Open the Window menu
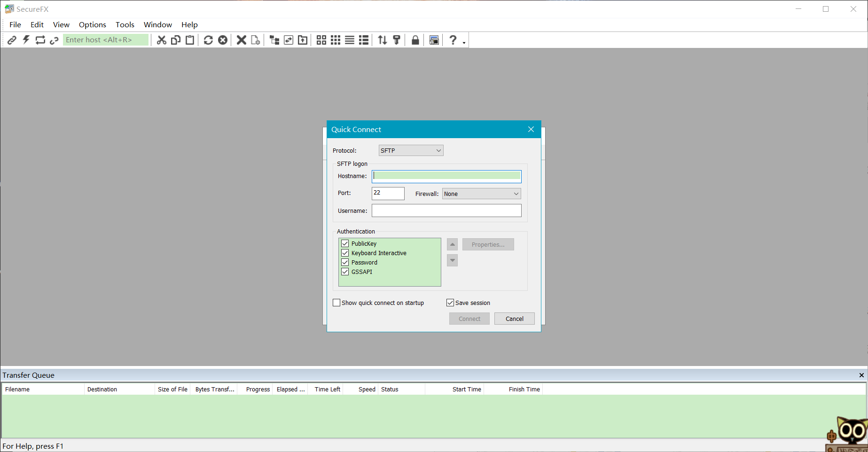868x452 pixels. pos(158,24)
